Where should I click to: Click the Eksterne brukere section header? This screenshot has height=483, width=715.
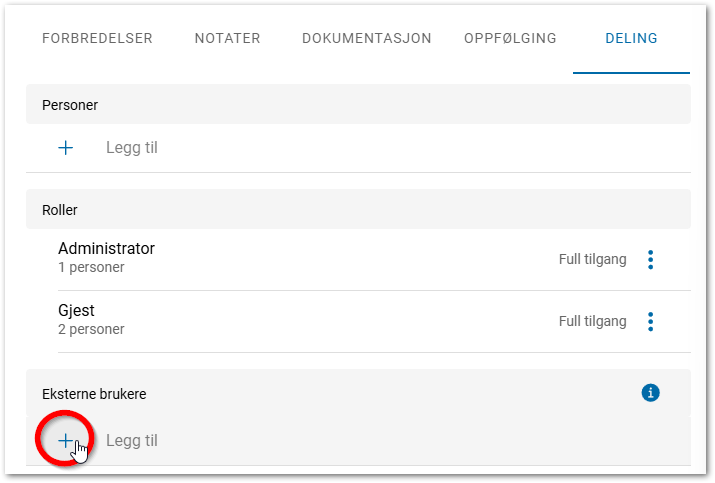coord(94,394)
